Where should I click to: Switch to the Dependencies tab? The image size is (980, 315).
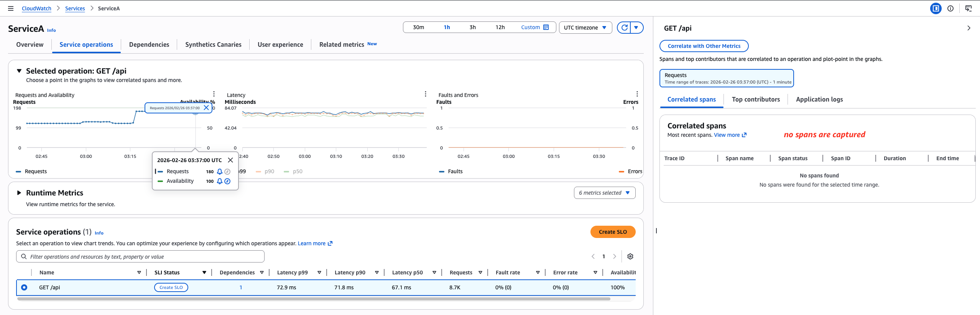click(149, 44)
